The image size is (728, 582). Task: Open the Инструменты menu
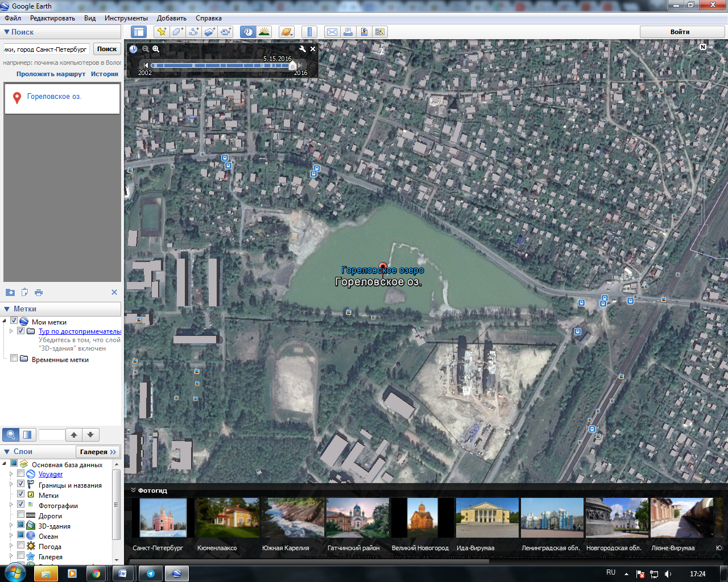coord(126,18)
